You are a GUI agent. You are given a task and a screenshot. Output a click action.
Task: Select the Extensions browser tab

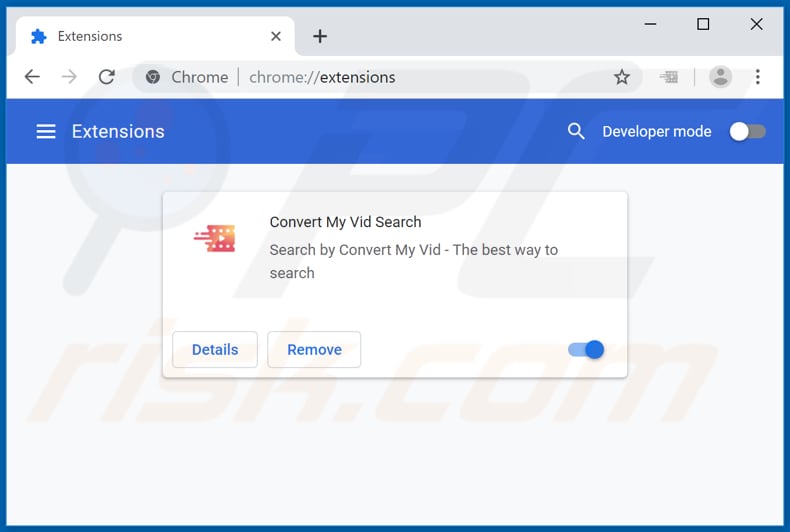(155, 36)
